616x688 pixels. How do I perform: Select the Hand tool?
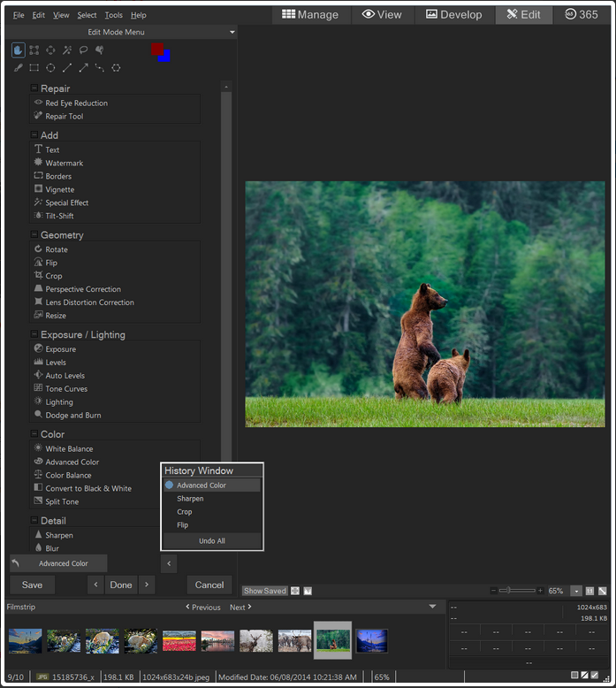(x=18, y=50)
